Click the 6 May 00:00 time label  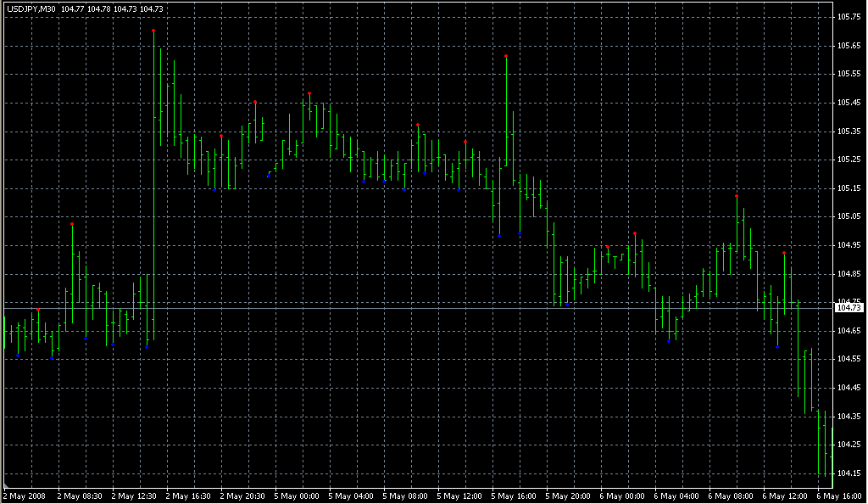click(622, 496)
